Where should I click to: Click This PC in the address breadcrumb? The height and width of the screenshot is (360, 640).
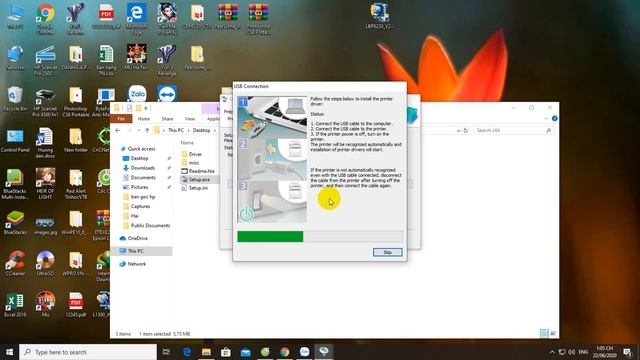point(176,130)
